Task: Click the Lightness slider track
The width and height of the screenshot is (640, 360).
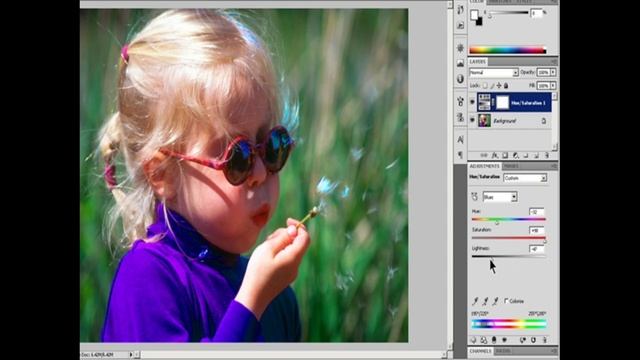Action: [x=509, y=256]
